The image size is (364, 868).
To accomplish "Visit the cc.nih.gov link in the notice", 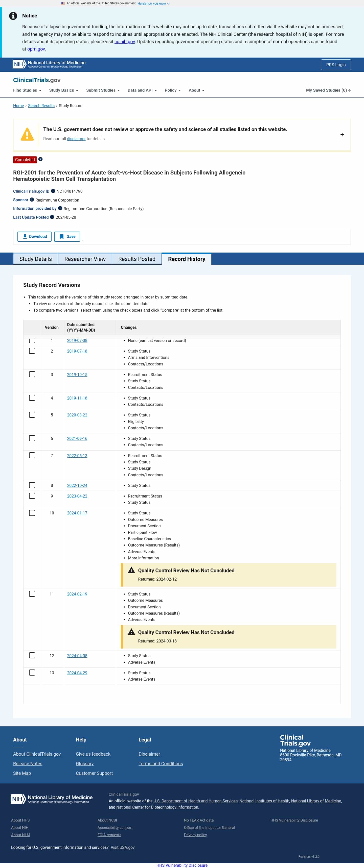I will coord(125,42).
